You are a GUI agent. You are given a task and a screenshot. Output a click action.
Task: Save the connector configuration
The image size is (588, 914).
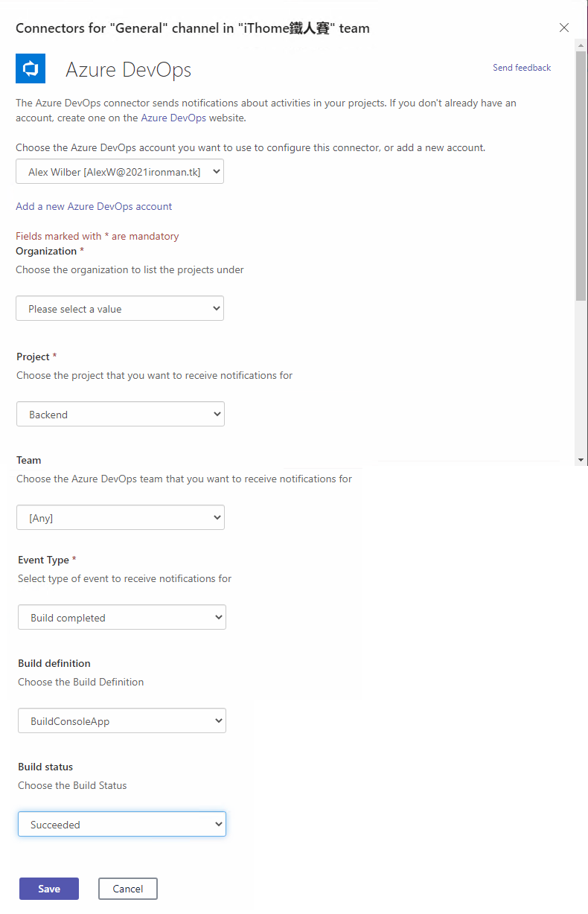point(49,889)
